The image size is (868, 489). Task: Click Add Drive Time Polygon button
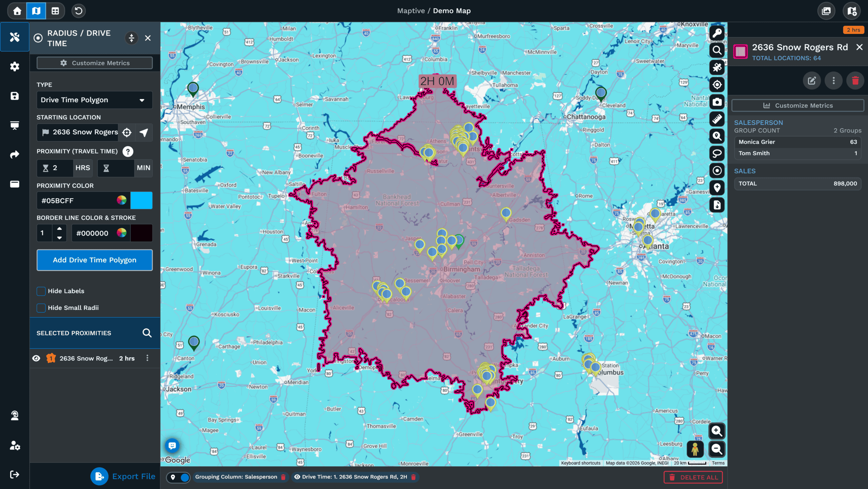[95, 260]
